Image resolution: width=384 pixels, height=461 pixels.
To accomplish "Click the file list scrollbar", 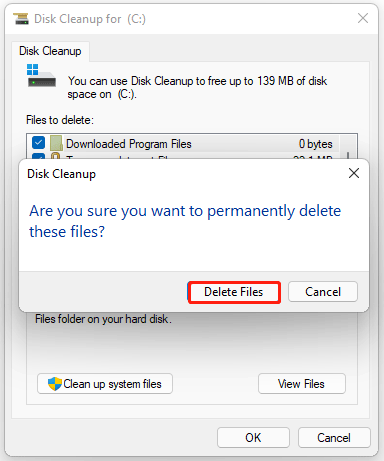I will (x=348, y=146).
